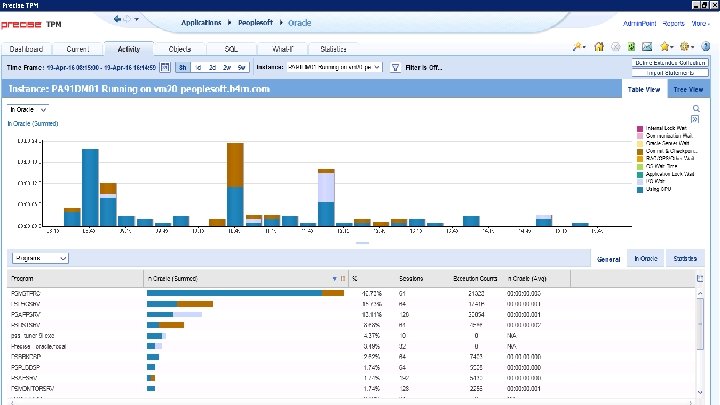Screen dimensions: 720x405
Task: Click the Sessions column header
Action: [x=411, y=279]
